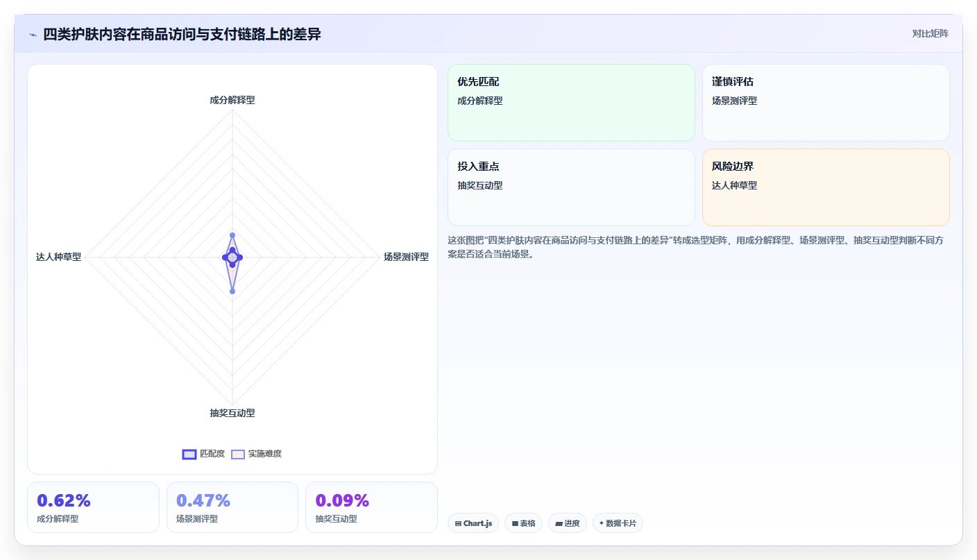Click the 0.09% statistic value
This screenshot has width=977, height=560.
pos(343,500)
